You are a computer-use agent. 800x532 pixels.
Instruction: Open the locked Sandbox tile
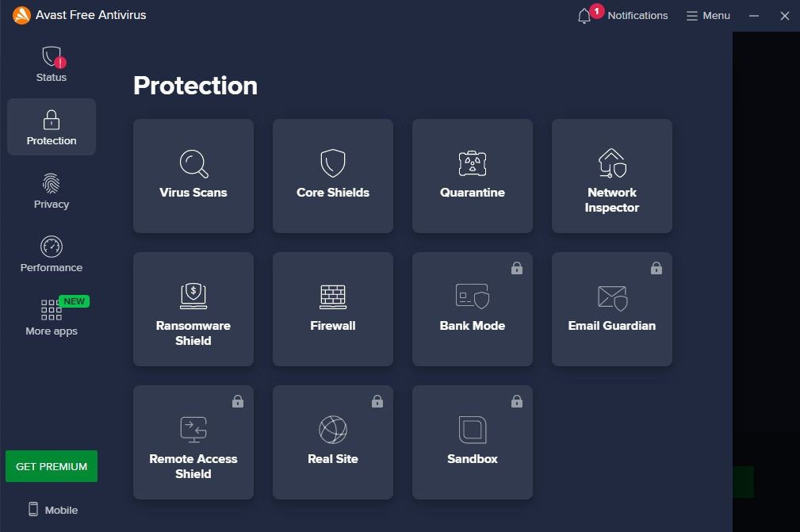point(473,442)
